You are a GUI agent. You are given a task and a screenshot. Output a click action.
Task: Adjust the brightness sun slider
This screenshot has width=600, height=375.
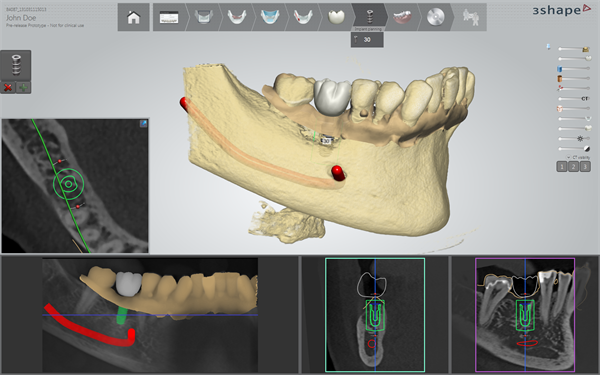tap(574, 139)
